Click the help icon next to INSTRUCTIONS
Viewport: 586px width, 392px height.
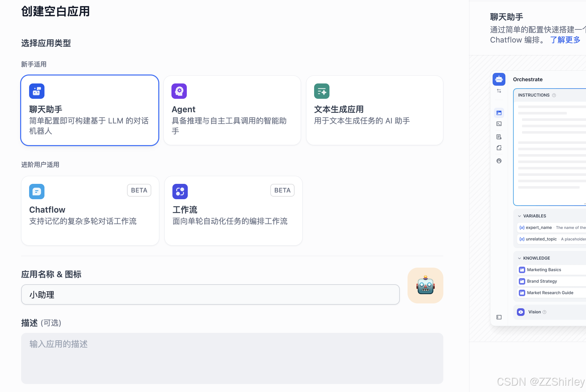(x=554, y=95)
